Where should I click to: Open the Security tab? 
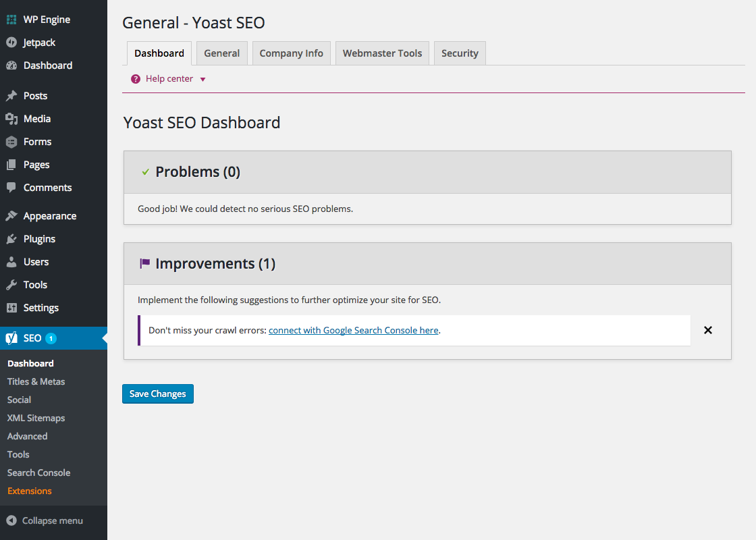(460, 53)
